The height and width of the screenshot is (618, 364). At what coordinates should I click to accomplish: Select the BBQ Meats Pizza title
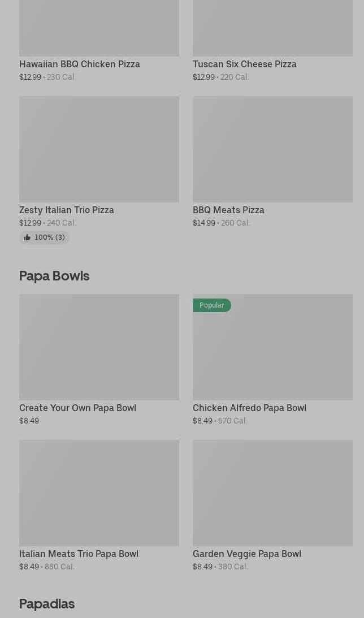coord(228,210)
